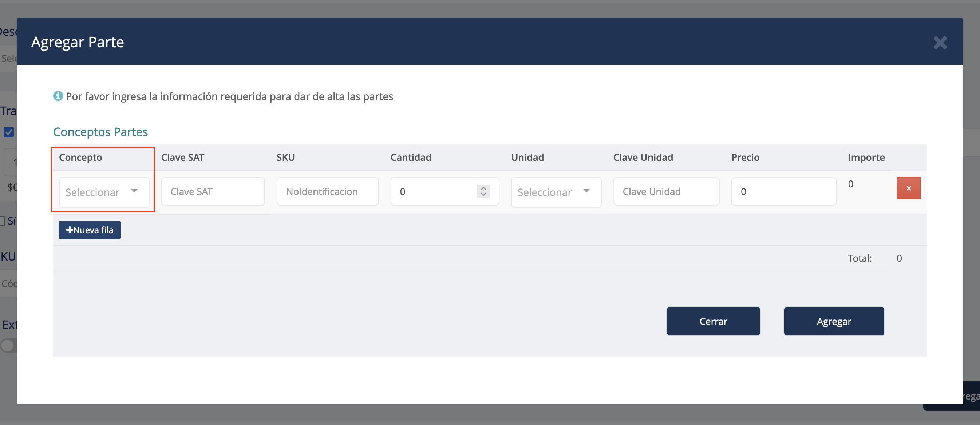The height and width of the screenshot is (425, 980).
Task: Focus the Clave Unidad input field
Action: 666,192
